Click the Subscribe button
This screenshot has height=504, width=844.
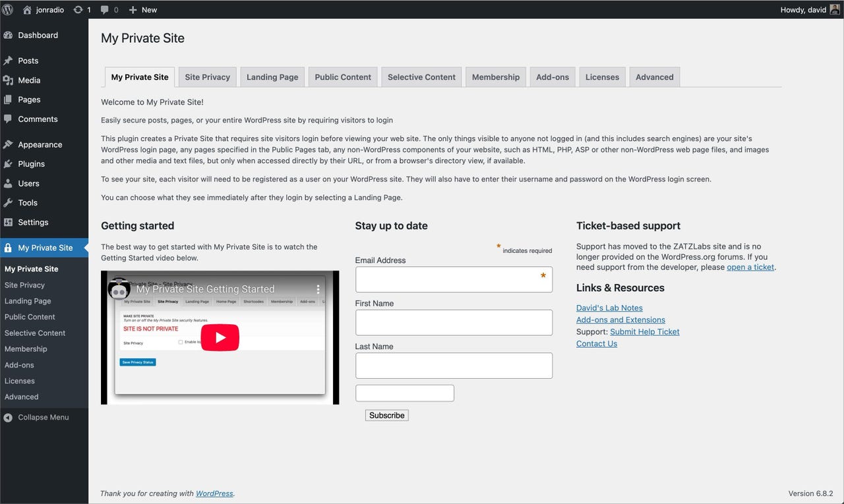[x=387, y=415]
